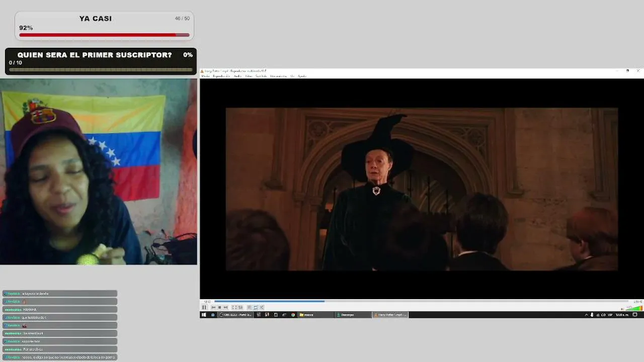Open the Medio menu
The height and width of the screenshot is (362, 644).
pos(205,76)
